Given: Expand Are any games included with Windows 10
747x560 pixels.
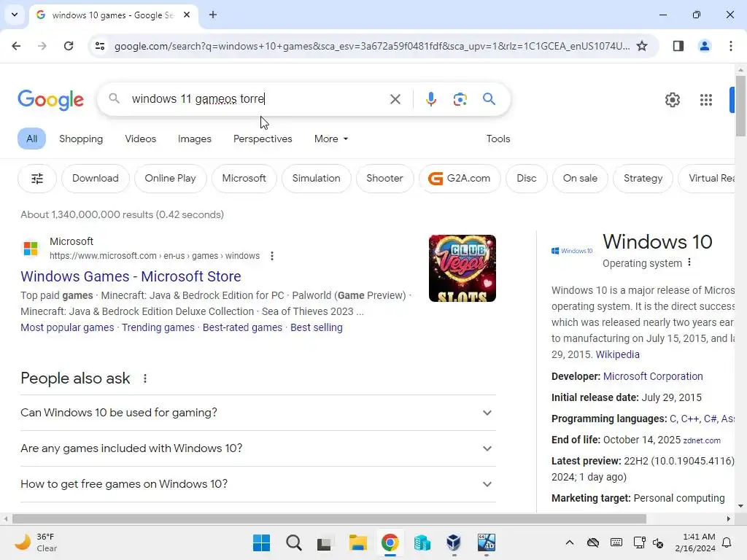Looking at the screenshot, I should click(258, 448).
